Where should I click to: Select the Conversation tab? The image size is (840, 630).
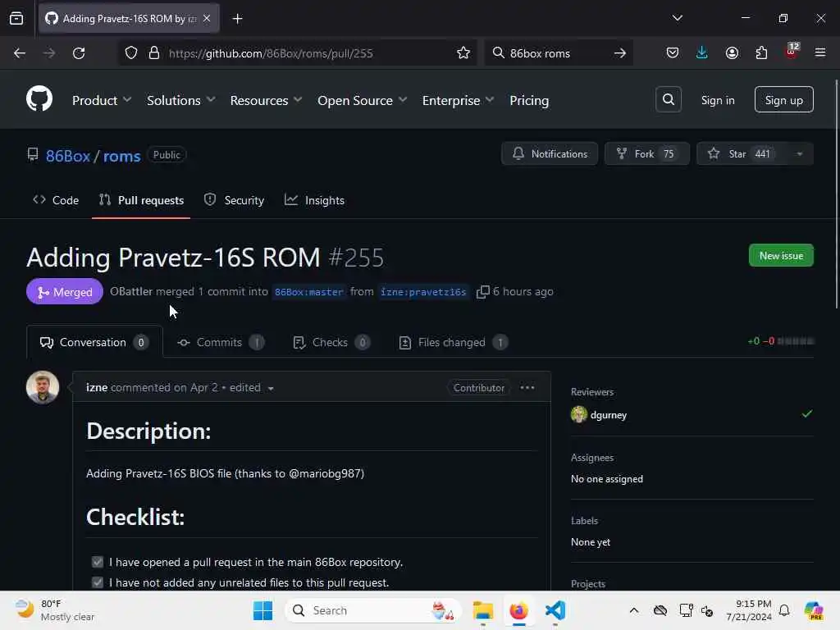coord(94,342)
